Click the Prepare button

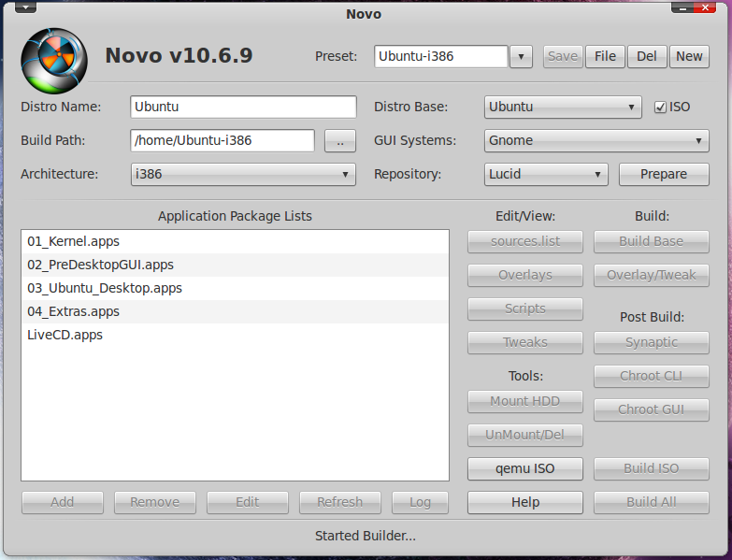coord(664,175)
